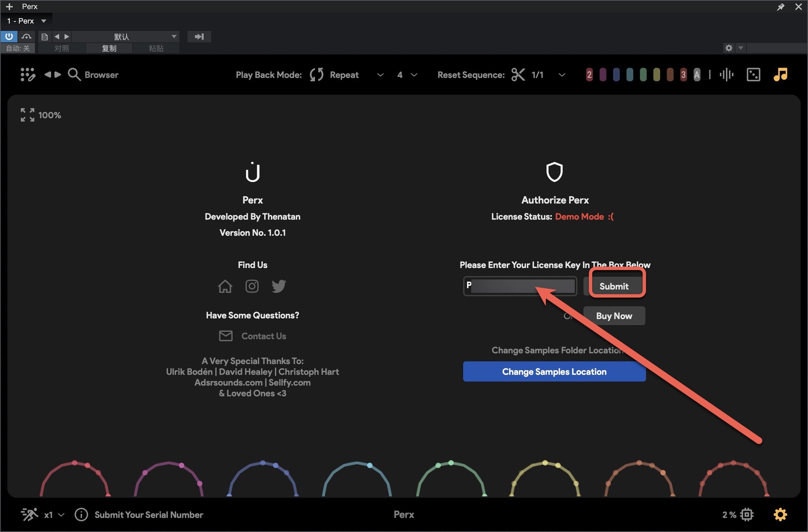Toggle the 自动: 关 automation mode

18,48
